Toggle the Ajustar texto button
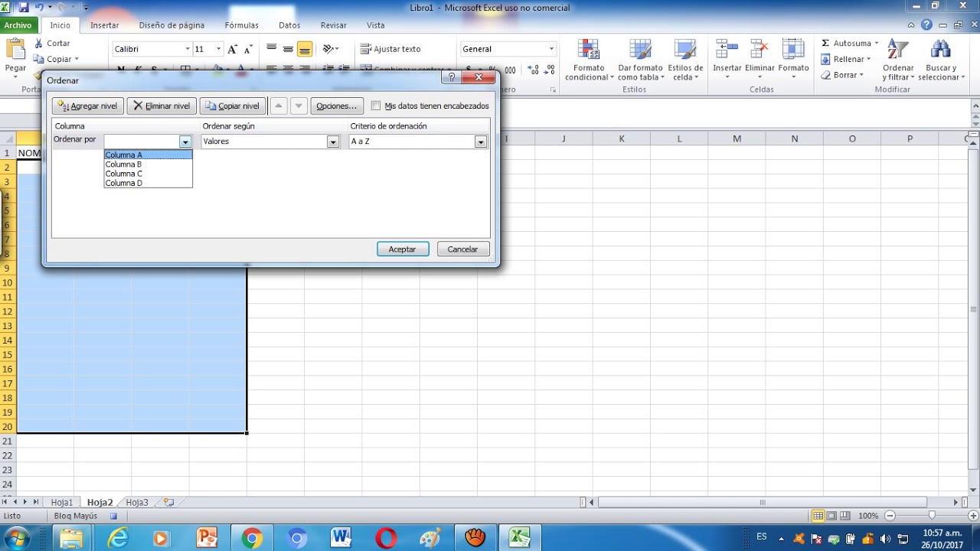 pyautogui.click(x=390, y=49)
